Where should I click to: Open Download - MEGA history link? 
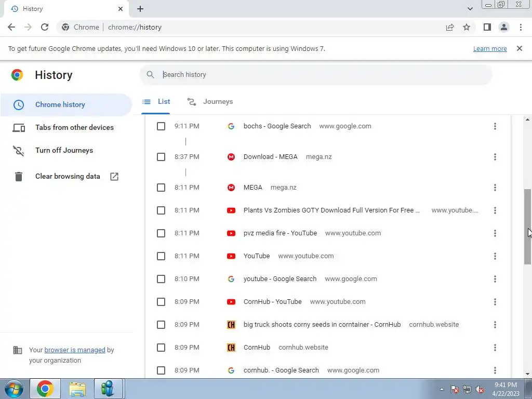tap(270, 157)
